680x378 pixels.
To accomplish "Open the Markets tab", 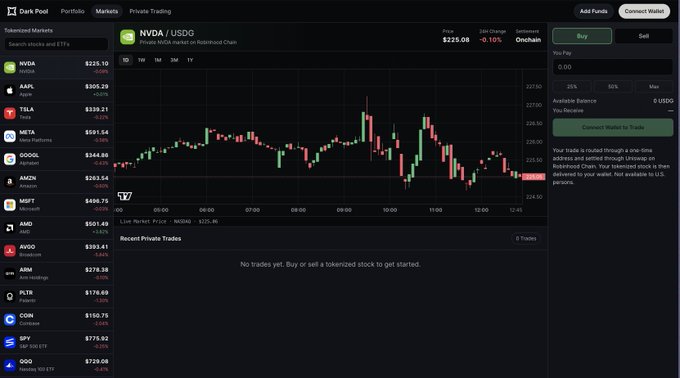I will [x=107, y=11].
